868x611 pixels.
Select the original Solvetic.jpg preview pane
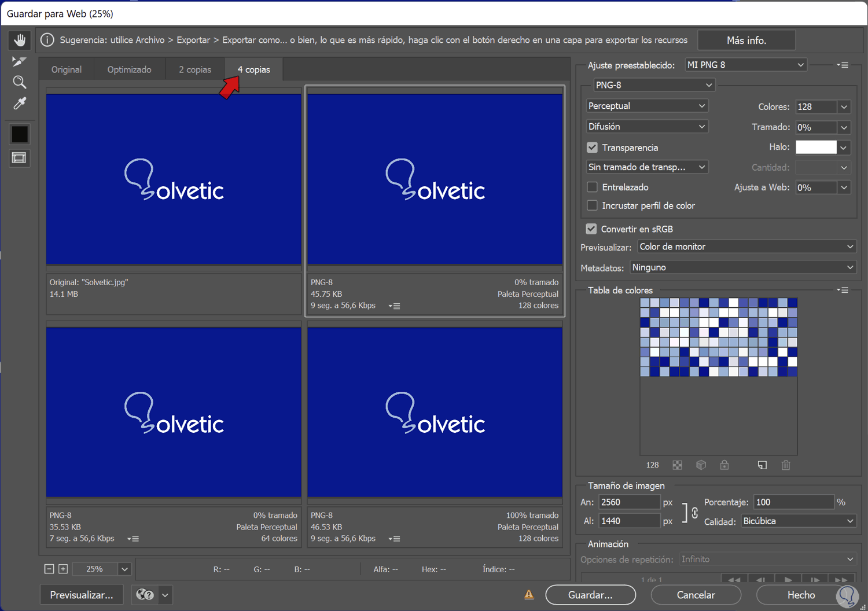point(174,179)
